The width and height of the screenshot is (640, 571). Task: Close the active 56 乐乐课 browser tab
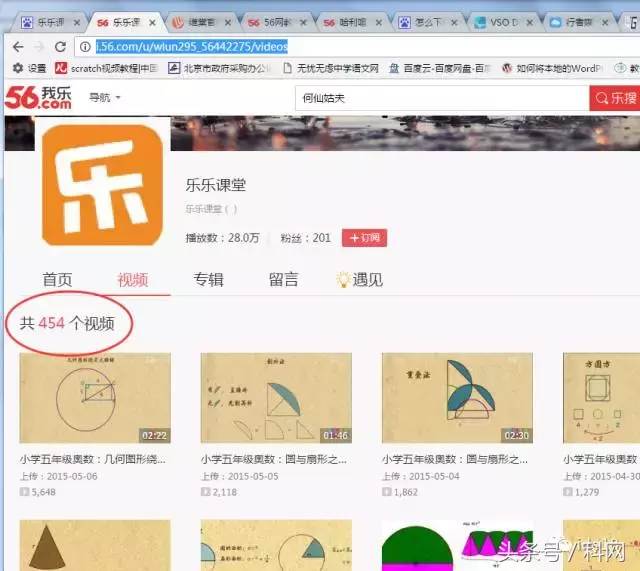pos(152,23)
